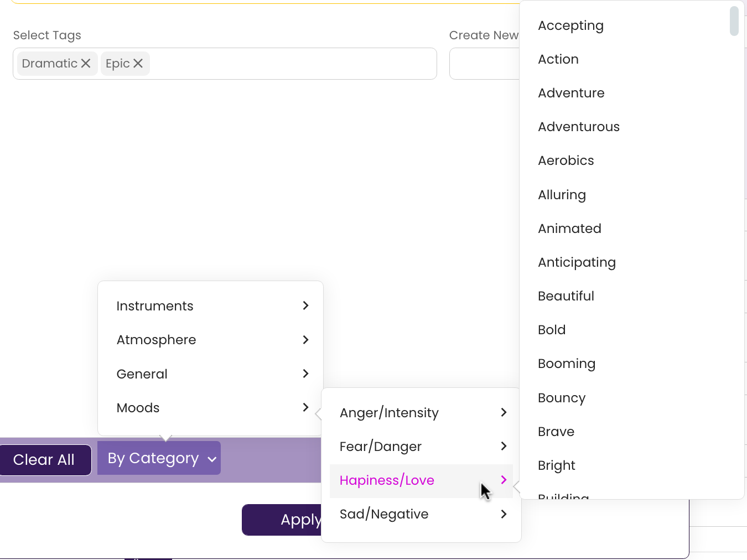Open the Anger/Intensity submenu arrow
The image size is (747, 560).
pyautogui.click(x=504, y=412)
